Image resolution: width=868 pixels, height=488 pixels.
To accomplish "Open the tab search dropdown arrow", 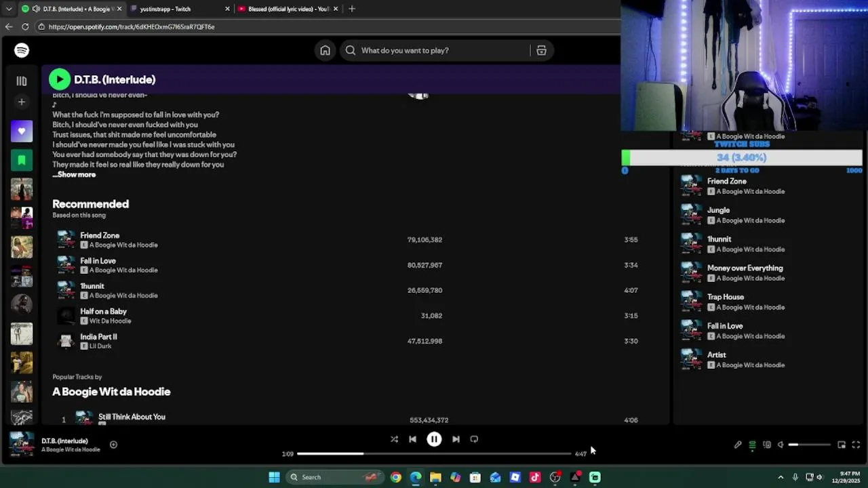I will click(x=8, y=9).
